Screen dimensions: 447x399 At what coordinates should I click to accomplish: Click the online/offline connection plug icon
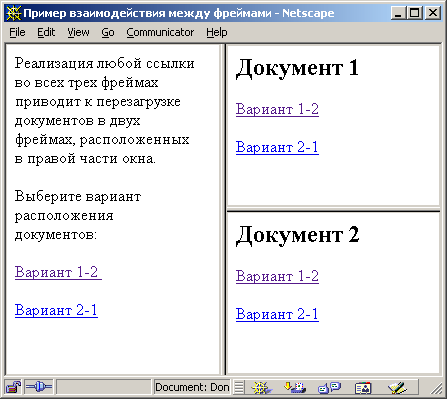pyautogui.click(x=39, y=387)
